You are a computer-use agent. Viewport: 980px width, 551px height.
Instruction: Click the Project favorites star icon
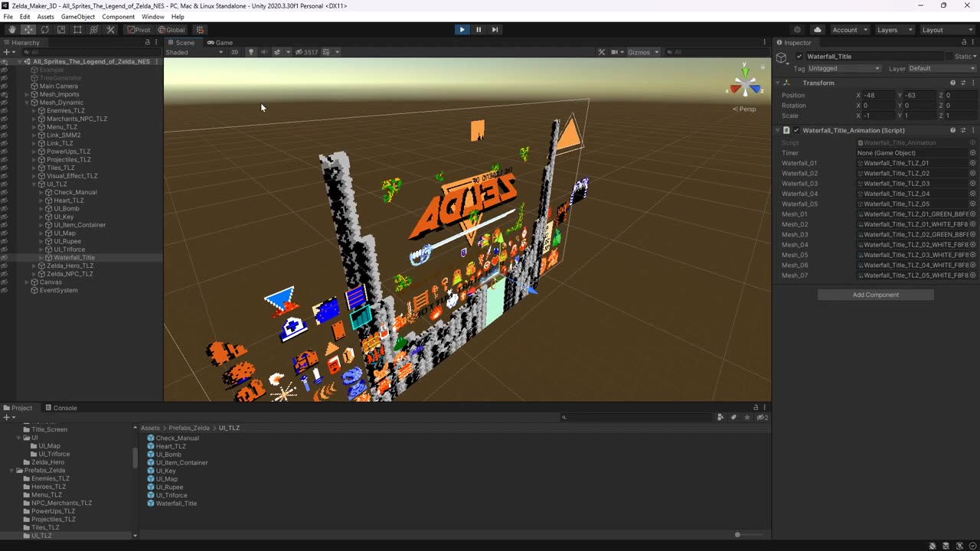coord(747,417)
